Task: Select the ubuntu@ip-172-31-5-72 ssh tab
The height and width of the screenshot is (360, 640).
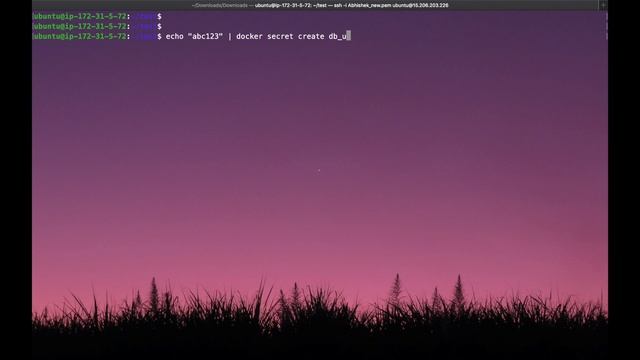Action: point(351,5)
